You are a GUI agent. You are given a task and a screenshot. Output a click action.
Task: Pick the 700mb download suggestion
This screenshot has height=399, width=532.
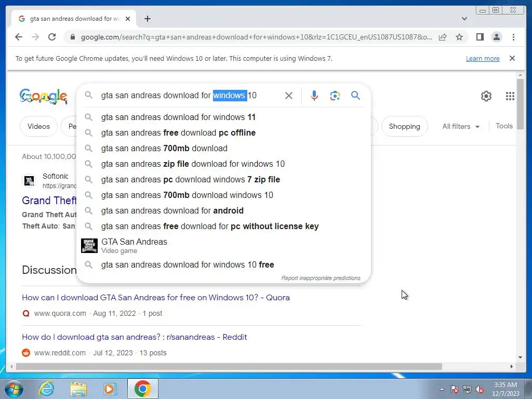[224, 148]
